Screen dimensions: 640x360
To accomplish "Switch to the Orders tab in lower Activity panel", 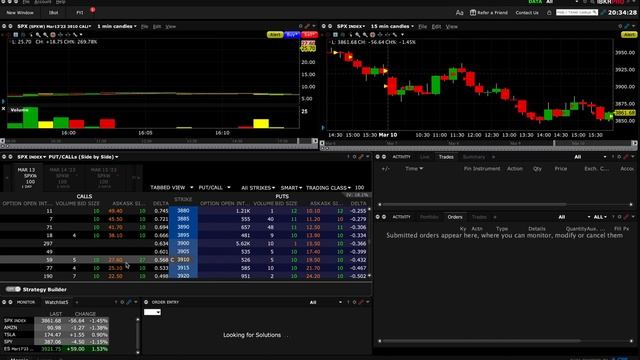I will click(x=455, y=217).
